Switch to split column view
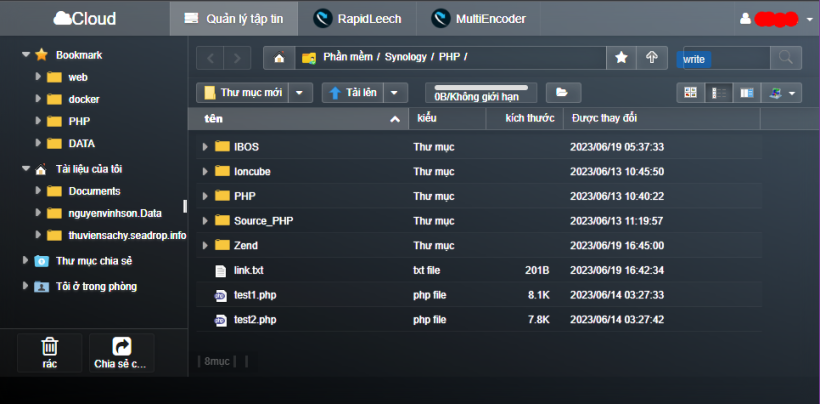This screenshot has width=820, height=404. click(746, 93)
